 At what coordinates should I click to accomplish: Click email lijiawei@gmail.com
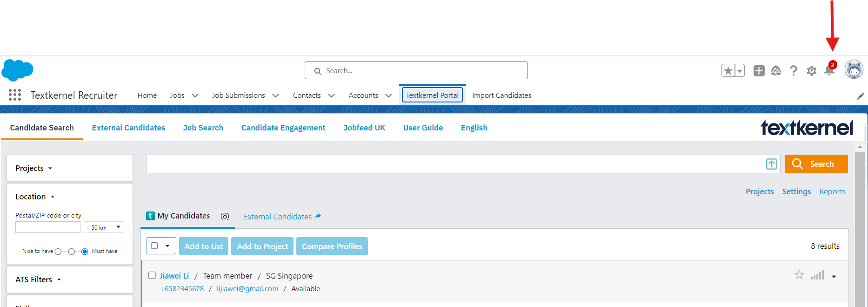coord(247,289)
